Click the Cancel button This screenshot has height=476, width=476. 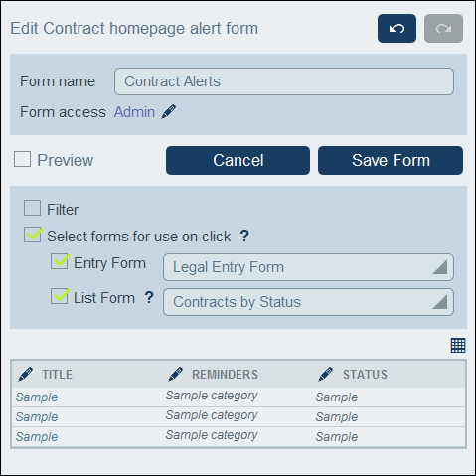[238, 161]
